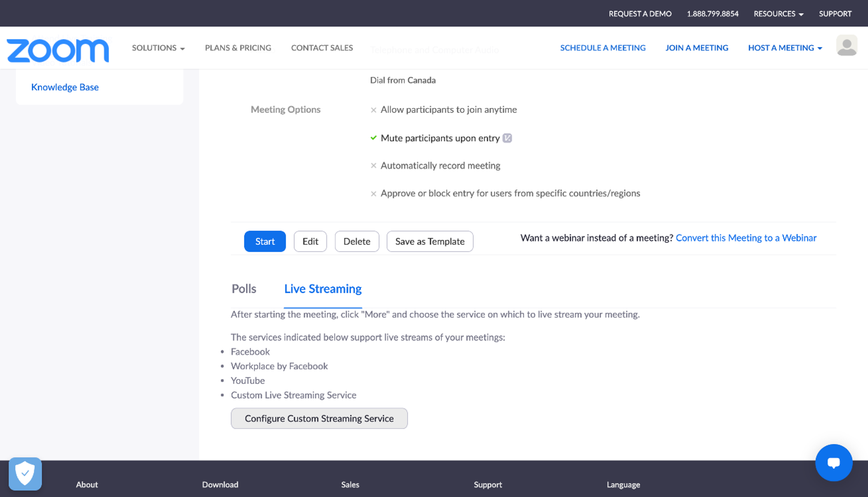The image size is (868, 497).
Task: Click the X mark by Automatically record meeting
Action: (374, 166)
